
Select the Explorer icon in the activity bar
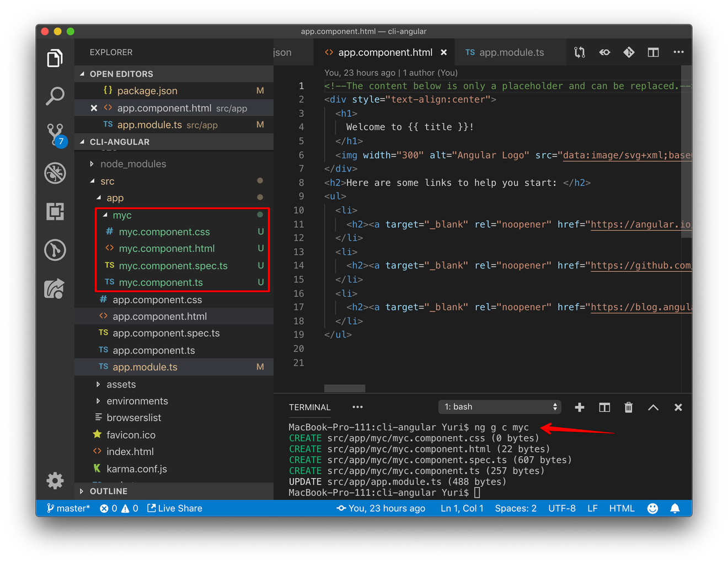[55, 57]
